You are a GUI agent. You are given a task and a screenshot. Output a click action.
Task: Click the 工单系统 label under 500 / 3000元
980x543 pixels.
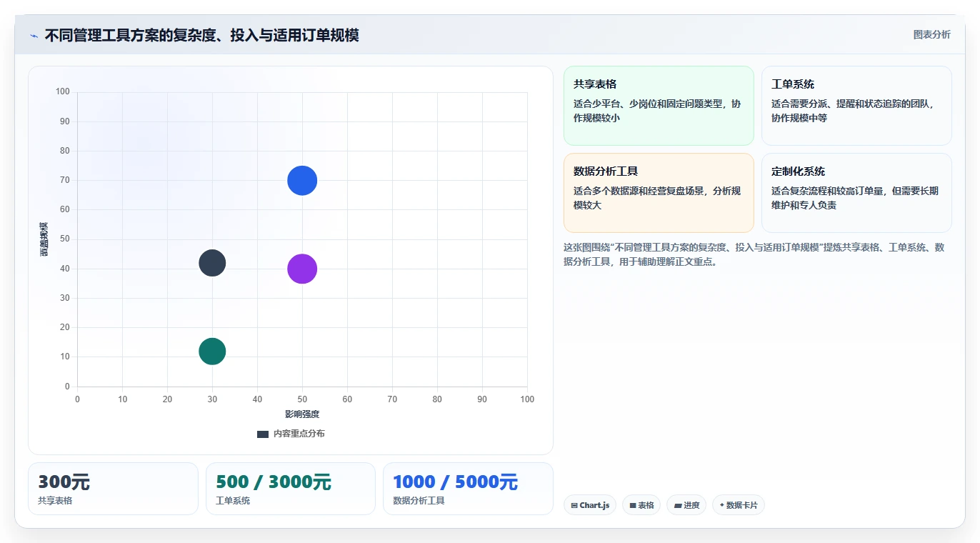(x=233, y=501)
